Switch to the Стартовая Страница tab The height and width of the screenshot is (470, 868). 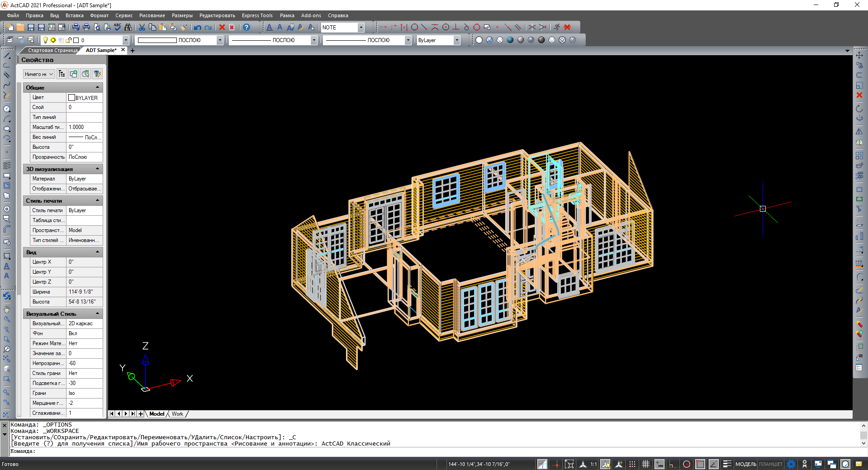(52, 50)
